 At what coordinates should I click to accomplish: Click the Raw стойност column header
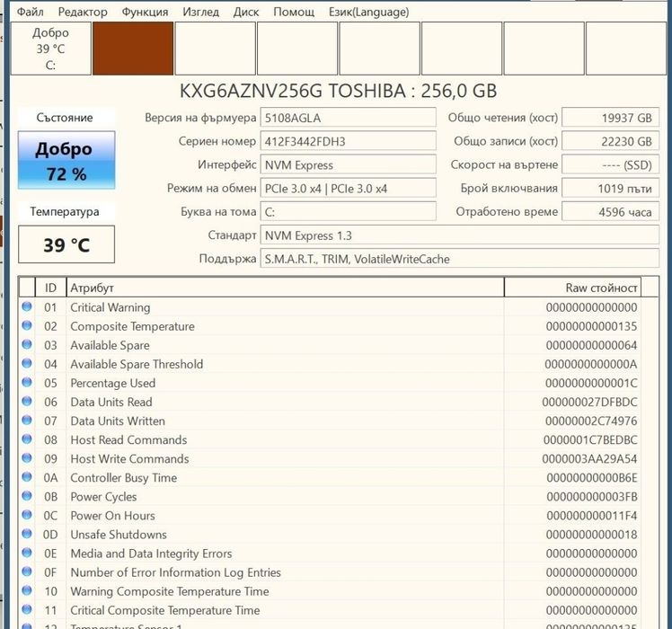572,288
